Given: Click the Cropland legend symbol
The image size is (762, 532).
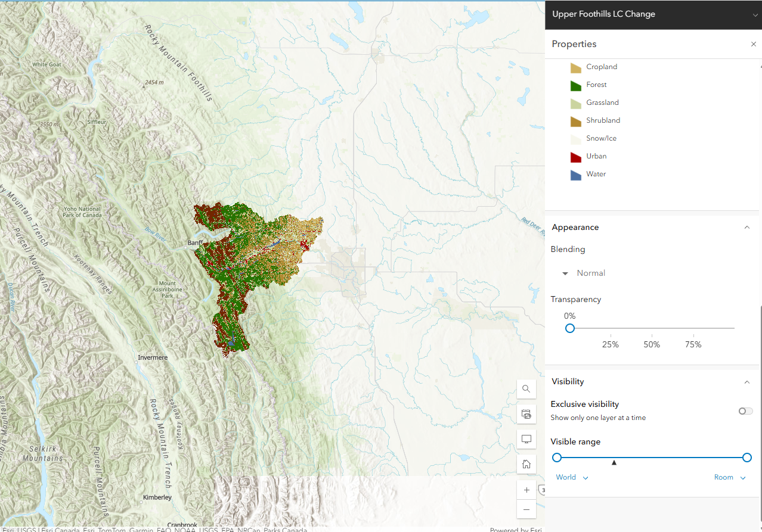Looking at the screenshot, I should point(575,67).
